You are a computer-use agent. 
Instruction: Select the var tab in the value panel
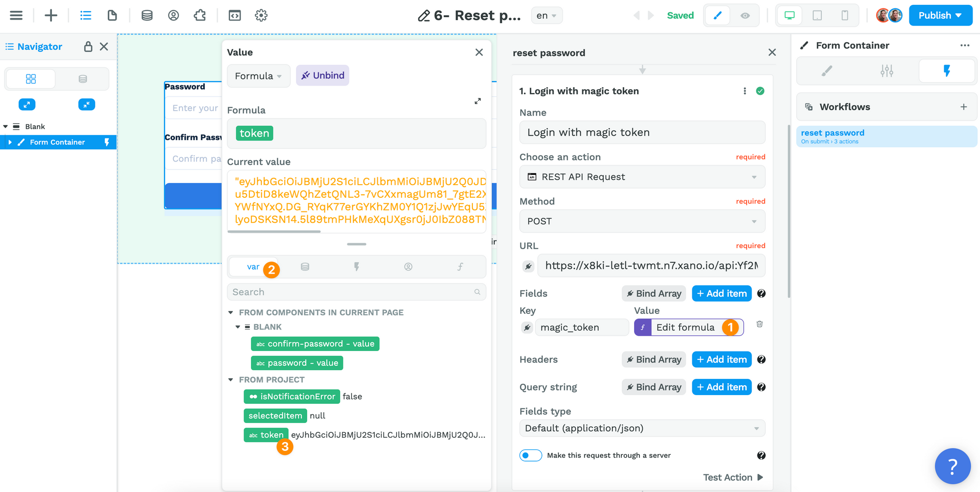253,267
